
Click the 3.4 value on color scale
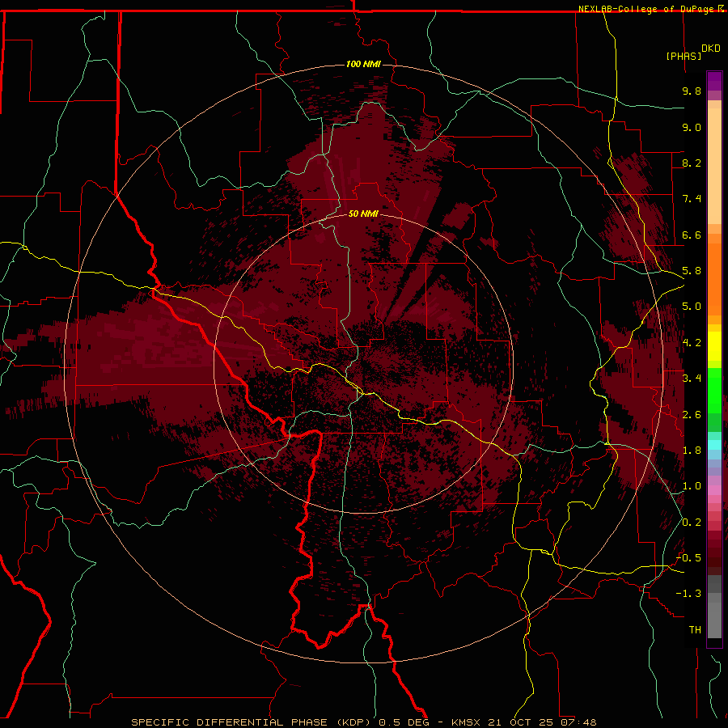(692, 379)
